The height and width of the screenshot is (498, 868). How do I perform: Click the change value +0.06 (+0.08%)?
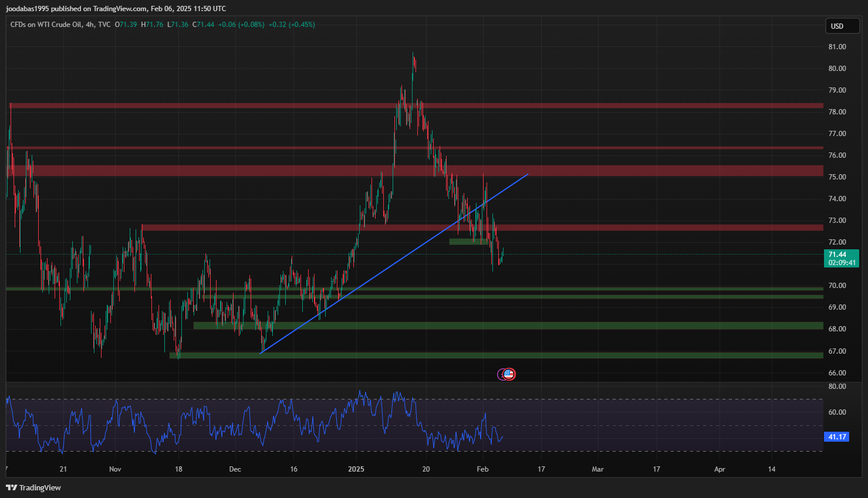[x=241, y=25]
